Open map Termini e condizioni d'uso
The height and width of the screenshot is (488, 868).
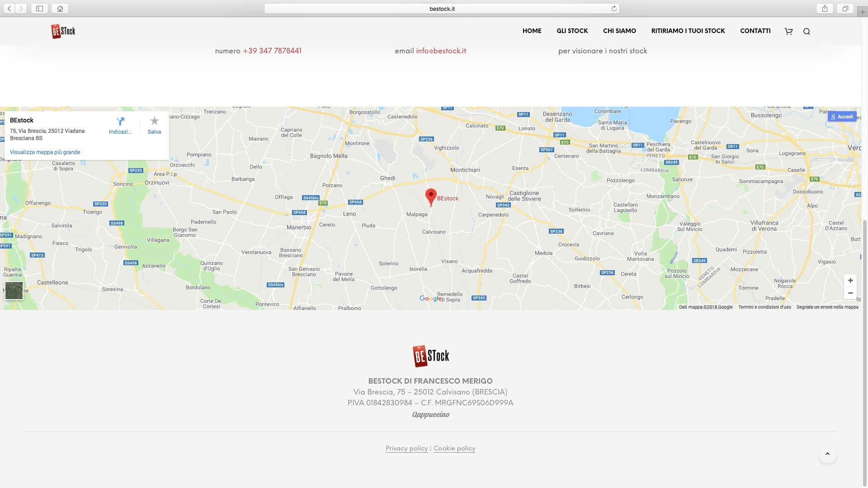[764, 307]
